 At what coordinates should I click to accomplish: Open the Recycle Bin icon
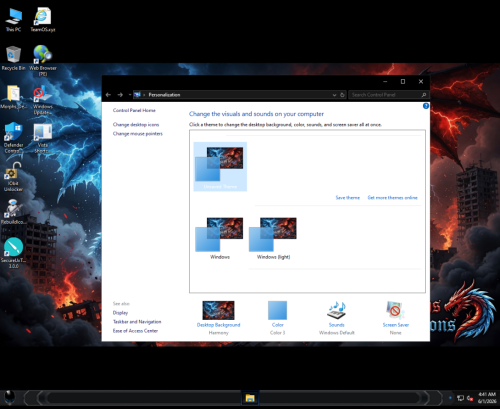click(x=13, y=58)
